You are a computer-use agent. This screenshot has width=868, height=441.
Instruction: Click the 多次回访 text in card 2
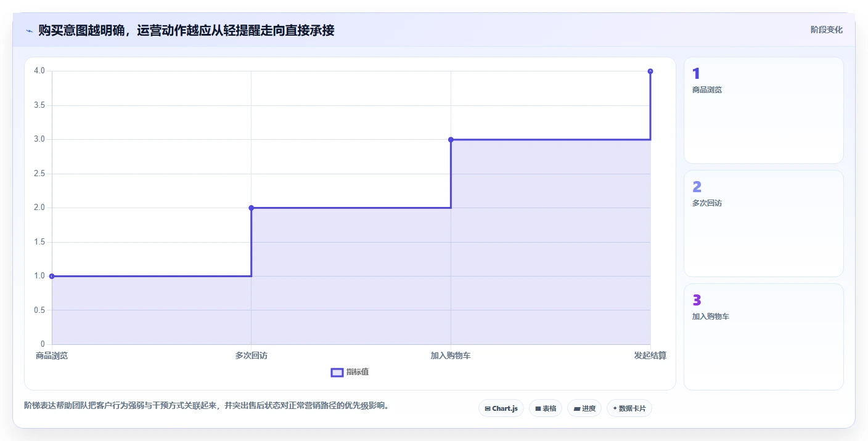[x=707, y=203]
